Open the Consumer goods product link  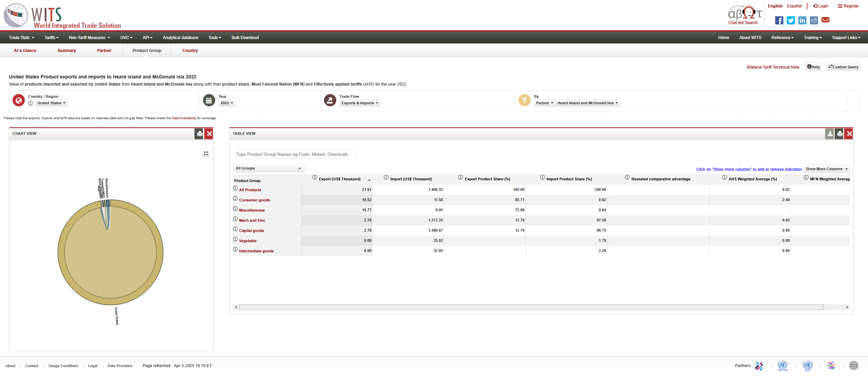click(254, 200)
